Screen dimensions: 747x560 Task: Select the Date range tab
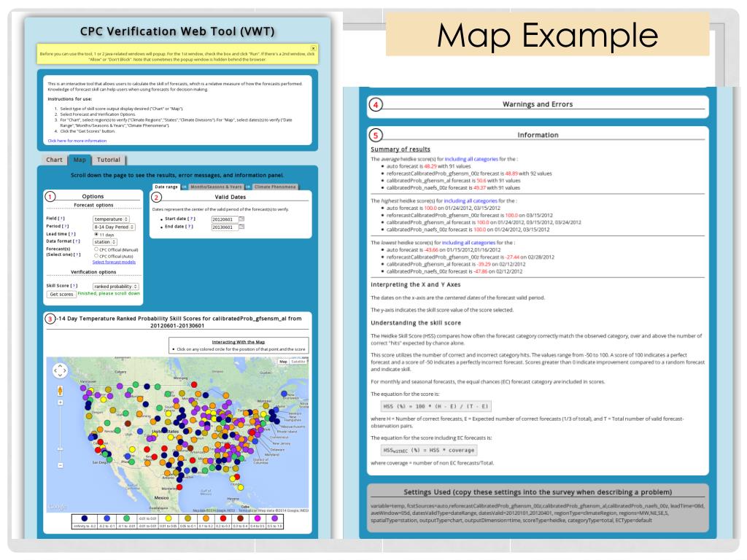click(166, 187)
